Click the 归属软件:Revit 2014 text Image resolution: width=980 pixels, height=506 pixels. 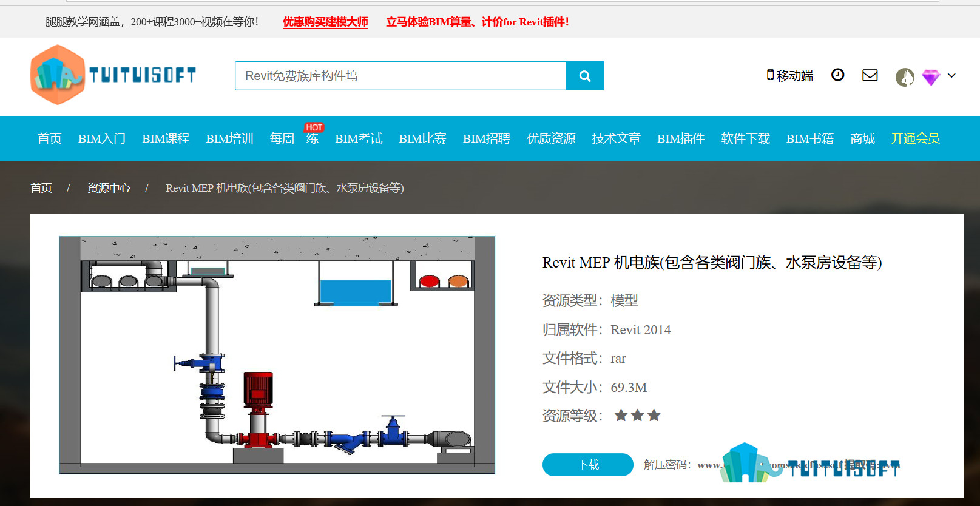pyautogui.click(x=607, y=329)
